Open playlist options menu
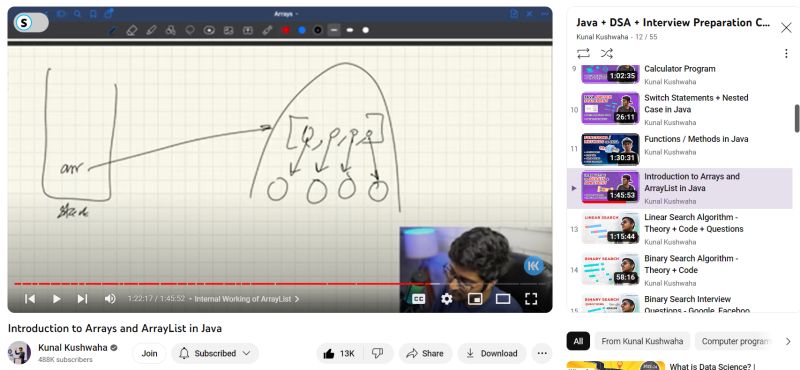This screenshot has height=370, width=800. [x=786, y=54]
